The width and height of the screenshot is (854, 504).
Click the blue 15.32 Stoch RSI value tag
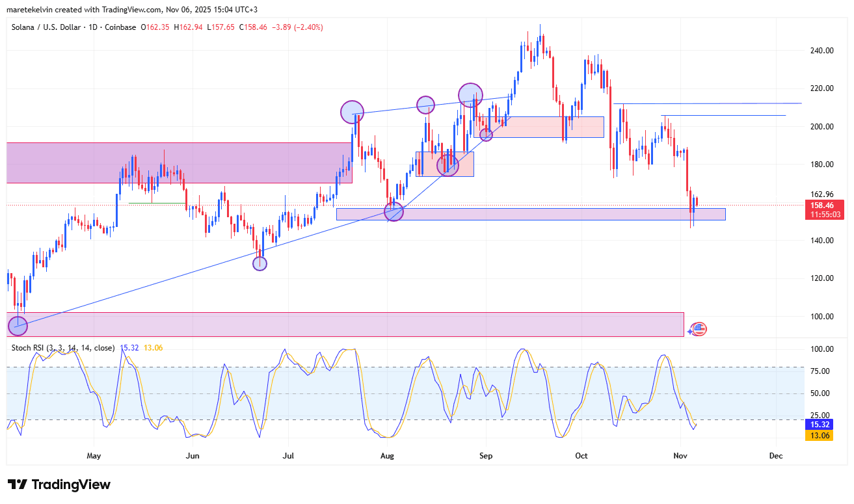pyautogui.click(x=819, y=424)
